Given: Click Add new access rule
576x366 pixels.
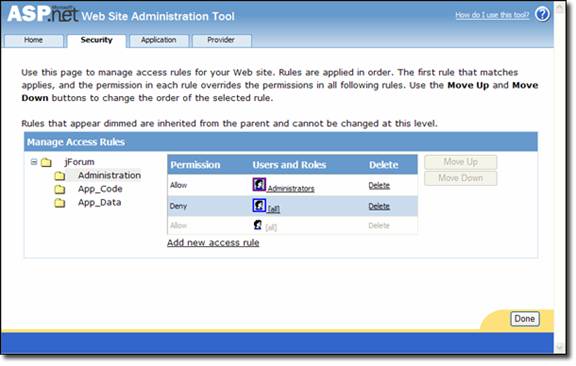Looking at the screenshot, I should (x=213, y=243).
